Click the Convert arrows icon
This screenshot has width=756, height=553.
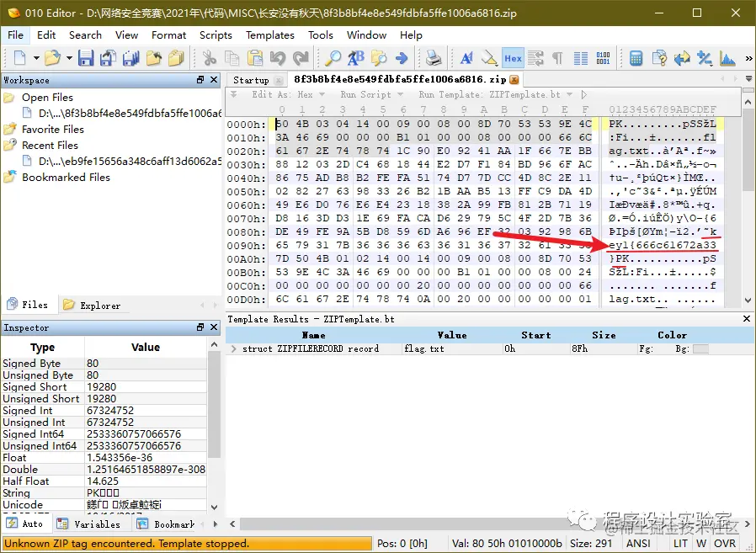pos(682,58)
